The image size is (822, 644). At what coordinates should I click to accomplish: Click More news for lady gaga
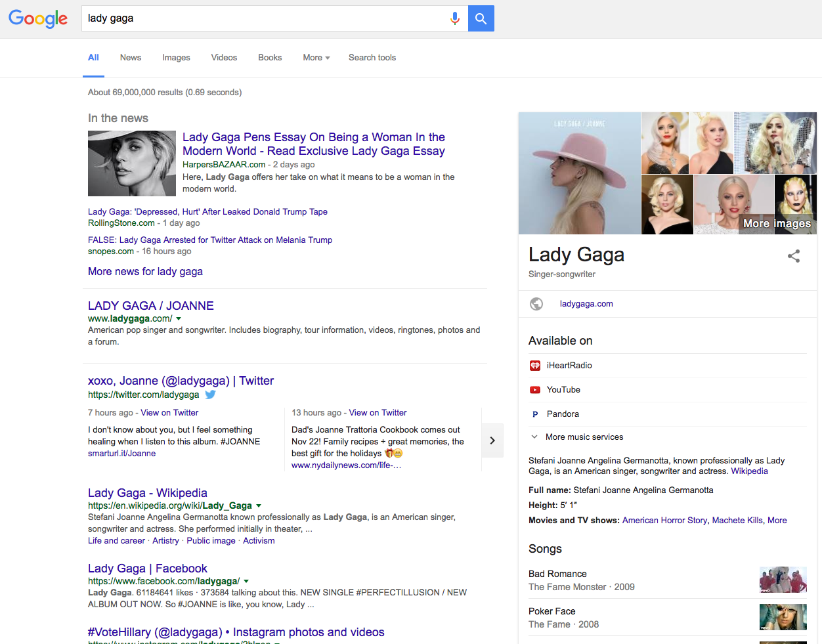(145, 272)
